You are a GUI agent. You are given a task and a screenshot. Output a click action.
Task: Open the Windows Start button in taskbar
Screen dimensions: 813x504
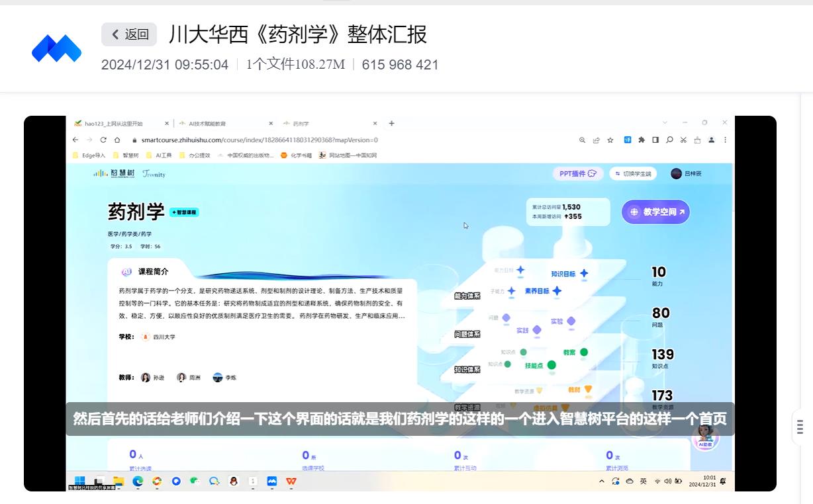[x=79, y=481]
